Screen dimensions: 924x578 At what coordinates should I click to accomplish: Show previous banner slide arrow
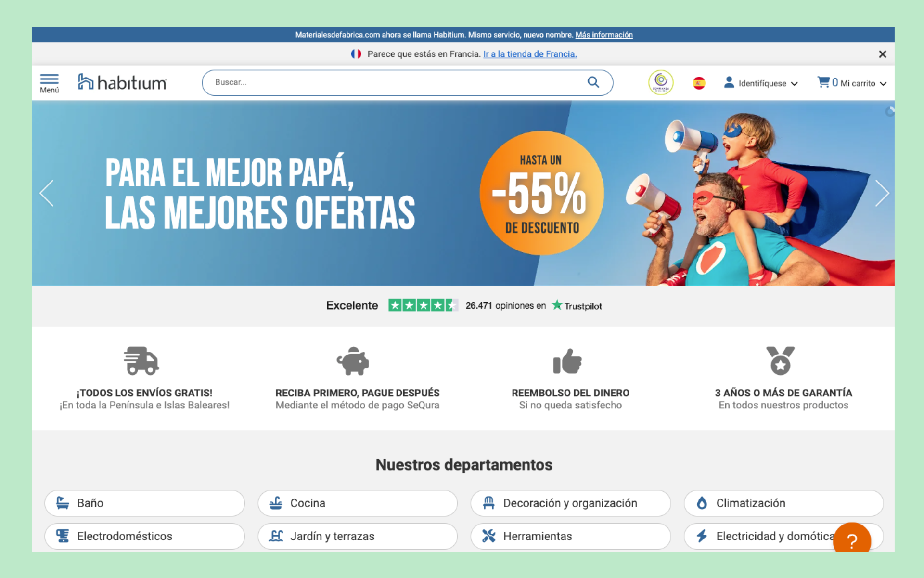47,193
